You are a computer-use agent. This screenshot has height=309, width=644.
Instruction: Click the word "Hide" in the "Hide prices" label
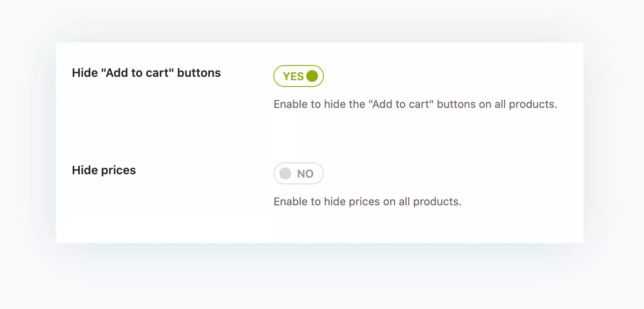(x=84, y=170)
